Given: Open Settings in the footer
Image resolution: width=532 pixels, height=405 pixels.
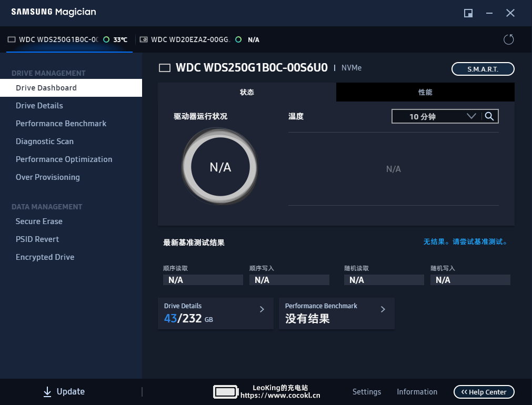Looking at the screenshot, I should (x=367, y=392).
